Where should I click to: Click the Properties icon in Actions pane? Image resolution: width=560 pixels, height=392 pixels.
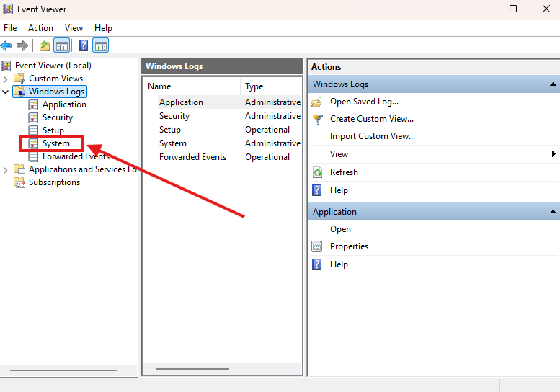(317, 246)
